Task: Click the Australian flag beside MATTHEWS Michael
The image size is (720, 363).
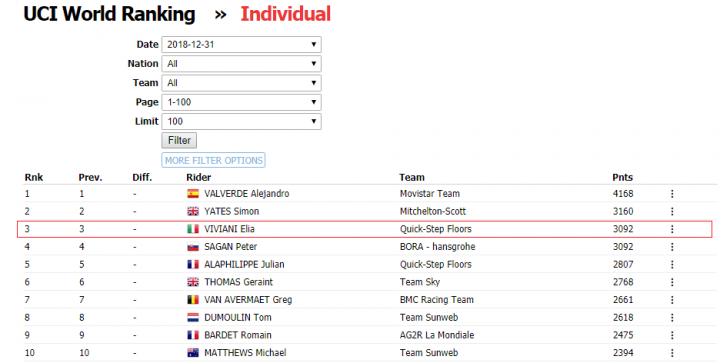Action: (x=193, y=352)
